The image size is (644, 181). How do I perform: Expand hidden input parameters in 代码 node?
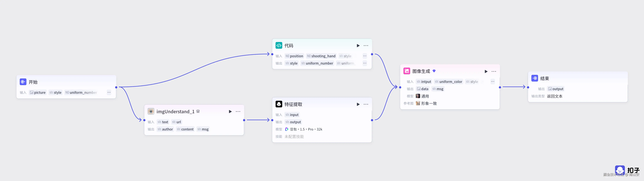pos(365,56)
